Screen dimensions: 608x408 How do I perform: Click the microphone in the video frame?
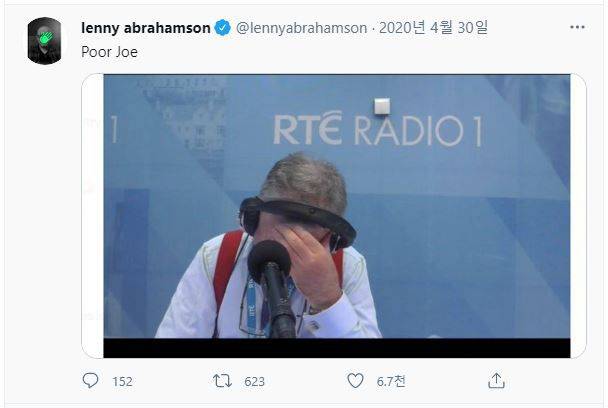[272, 287]
